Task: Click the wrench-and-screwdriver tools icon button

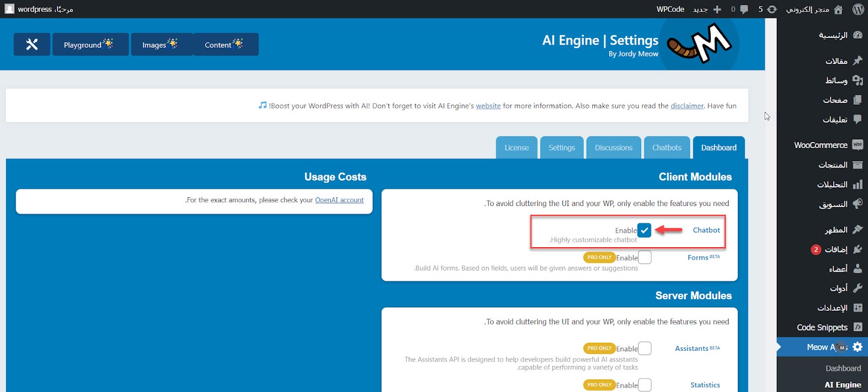Action: coord(32,44)
